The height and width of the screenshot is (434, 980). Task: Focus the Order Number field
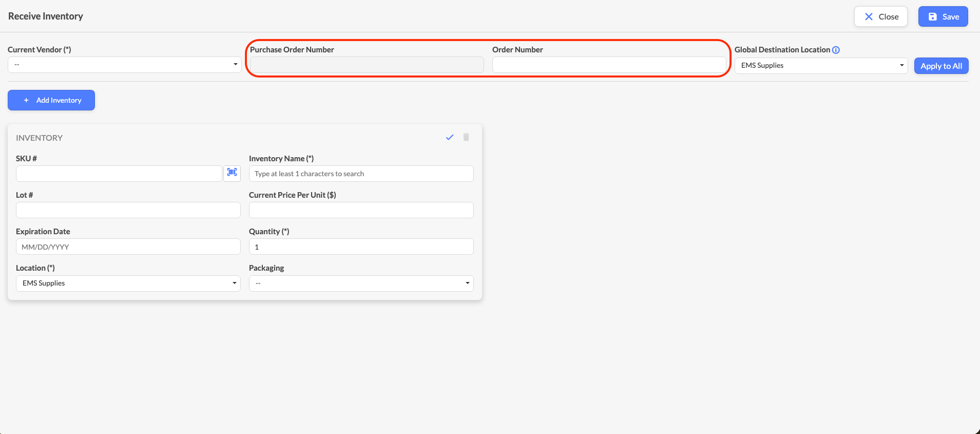point(609,65)
